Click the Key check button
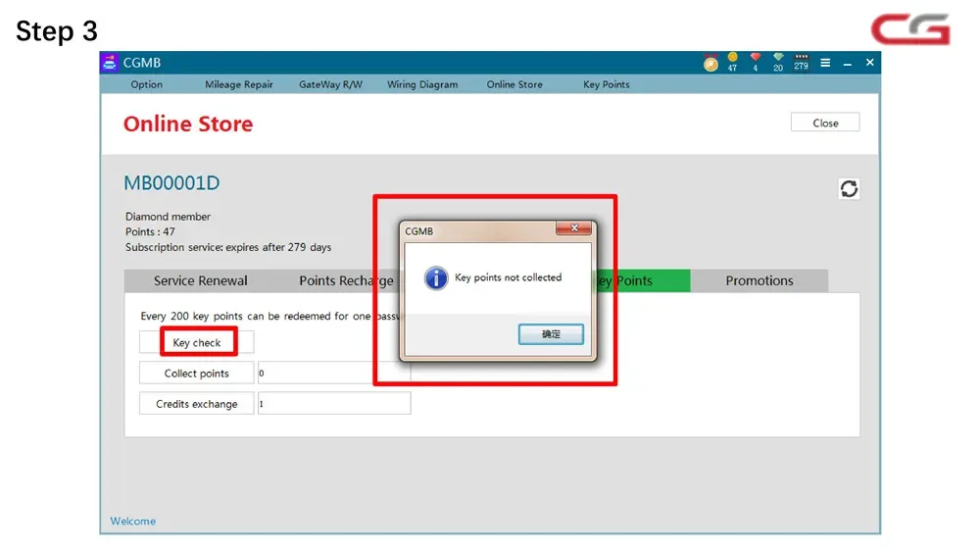Screen dimensions: 980x551 (x=197, y=343)
